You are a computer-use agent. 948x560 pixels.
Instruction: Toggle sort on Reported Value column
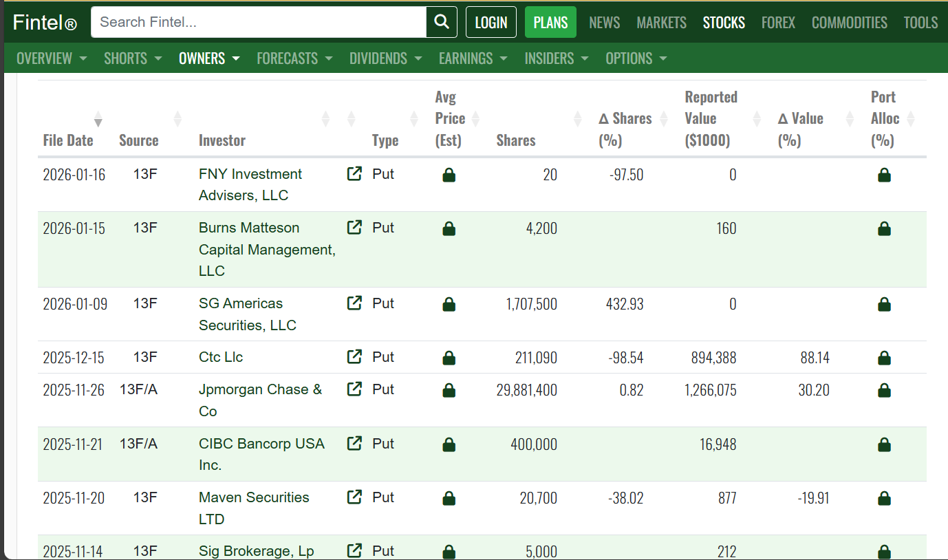pos(757,119)
